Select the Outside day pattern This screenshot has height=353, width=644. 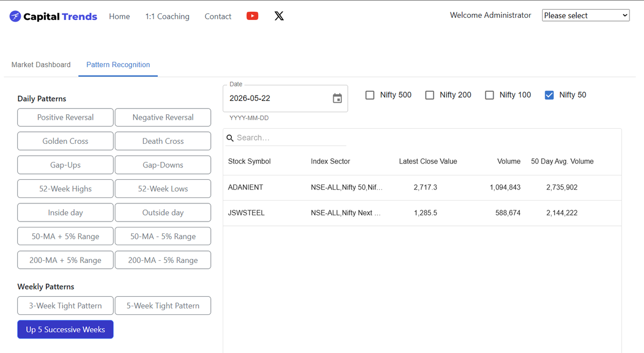point(163,212)
